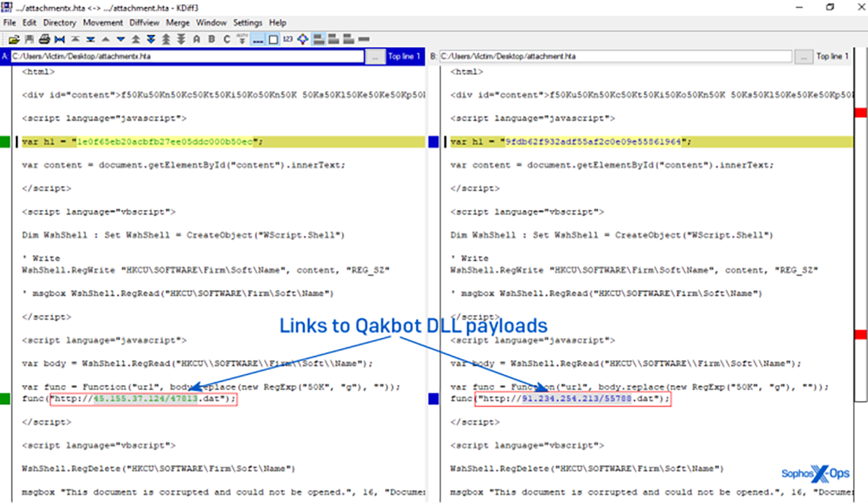This screenshot has width=868, height=503.
Task: Go to next unsolved conflict icon
Action: tap(181, 38)
